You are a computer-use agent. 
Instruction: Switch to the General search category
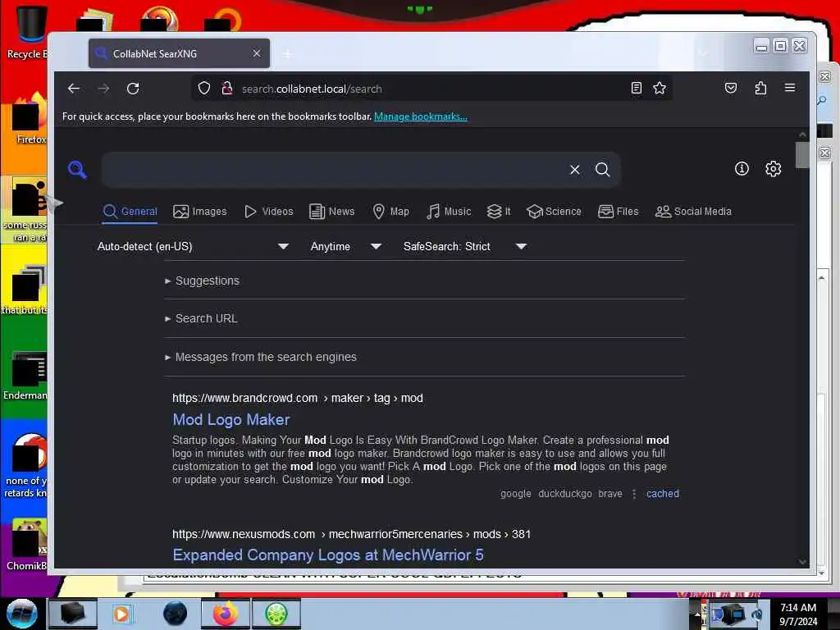[x=130, y=212]
